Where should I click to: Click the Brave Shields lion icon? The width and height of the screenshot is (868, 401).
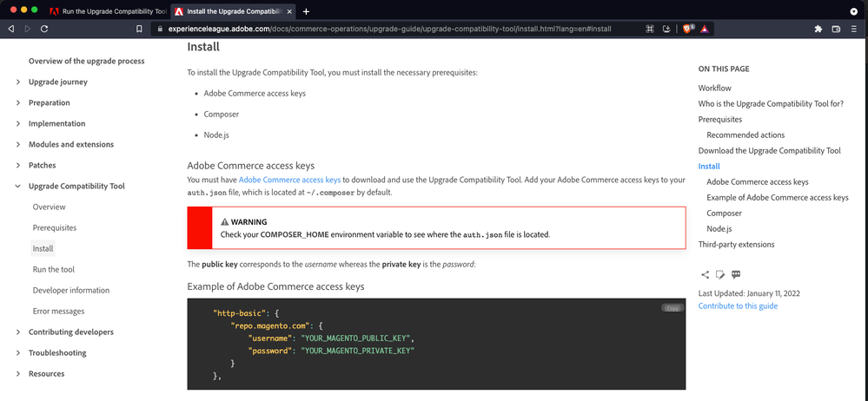point(686,29)
